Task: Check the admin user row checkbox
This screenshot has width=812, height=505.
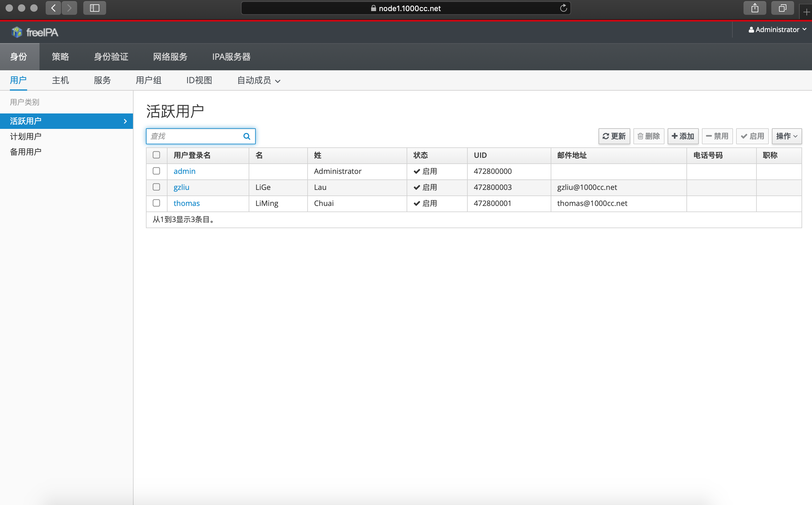Action: coord(156,171)
